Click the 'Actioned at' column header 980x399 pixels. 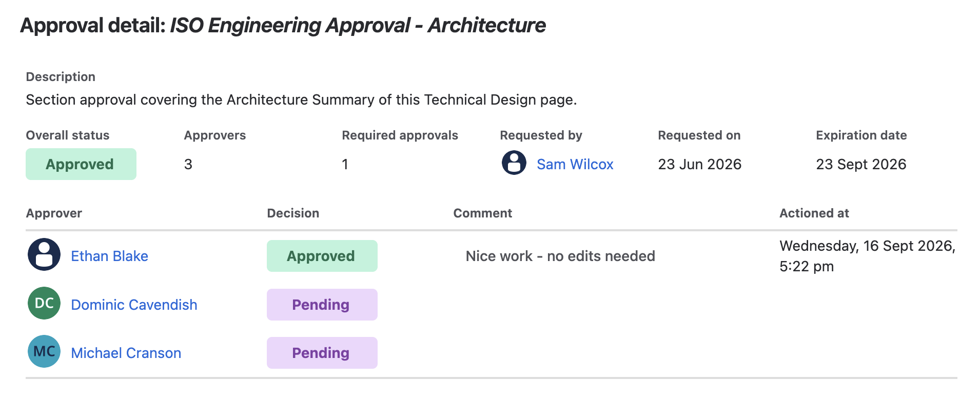click(814, 213)
